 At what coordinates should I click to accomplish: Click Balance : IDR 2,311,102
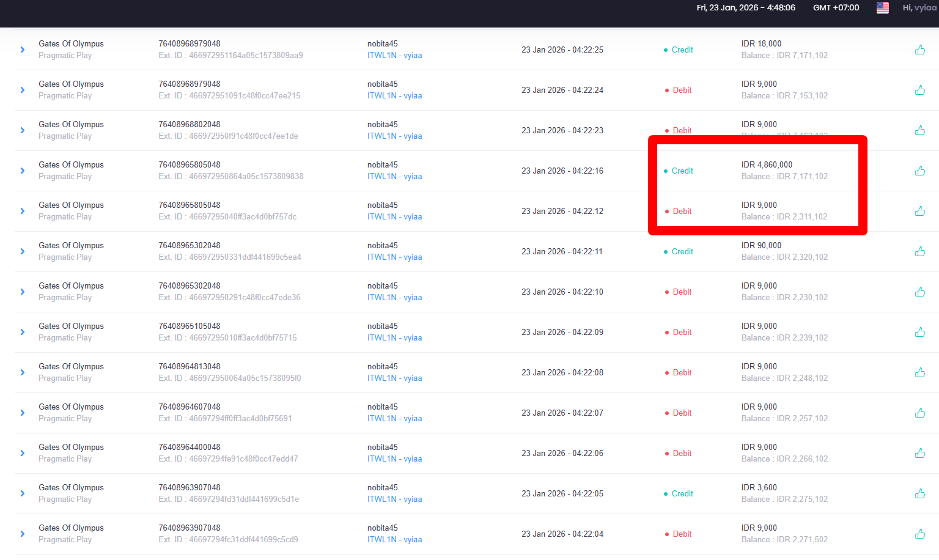[x=784, y=216]
